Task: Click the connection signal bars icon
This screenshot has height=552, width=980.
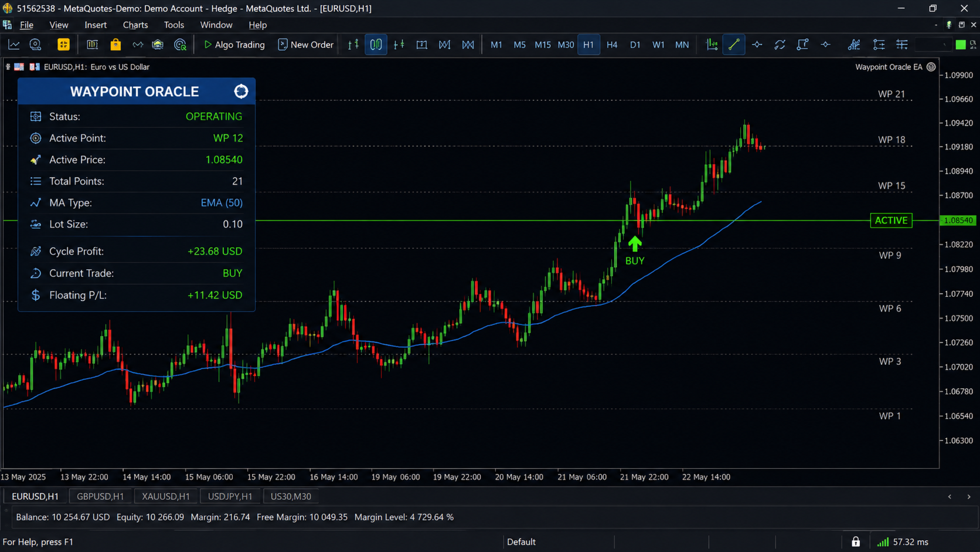Action: tap(883, 541)
